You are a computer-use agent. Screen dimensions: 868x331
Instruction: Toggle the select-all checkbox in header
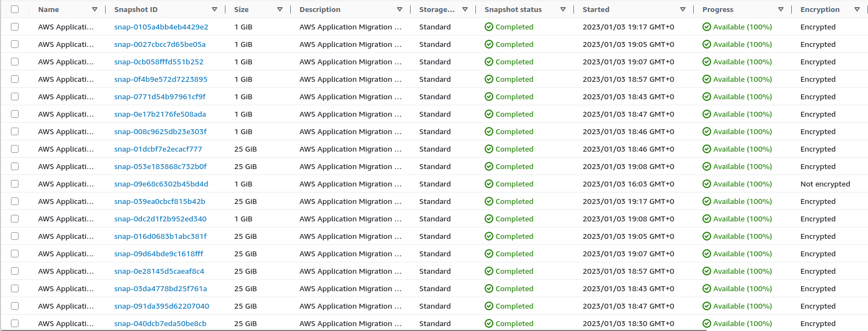coord(15,9)
